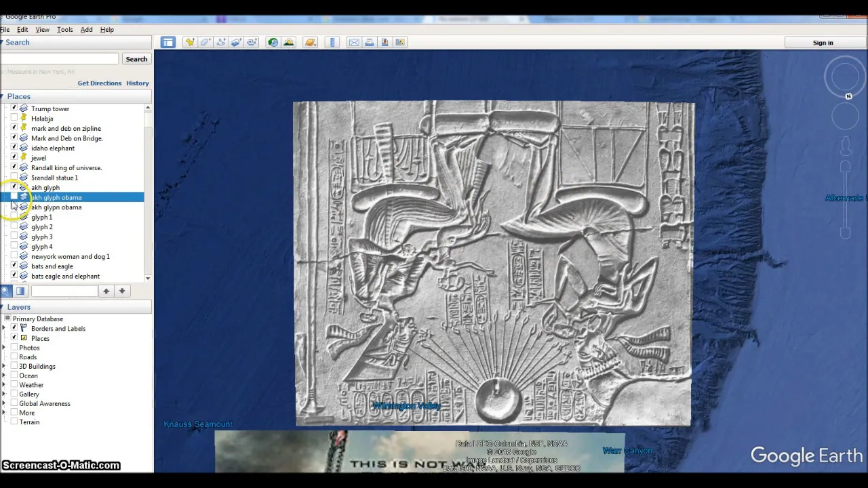Click the Record a Tour icon

click(252, 42)
